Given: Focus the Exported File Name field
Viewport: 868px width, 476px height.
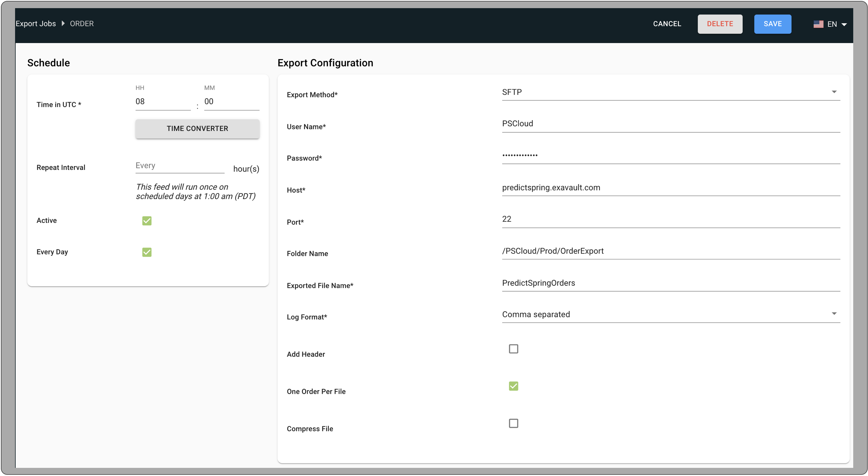Looking at the screenshot, I should point(671,283).
